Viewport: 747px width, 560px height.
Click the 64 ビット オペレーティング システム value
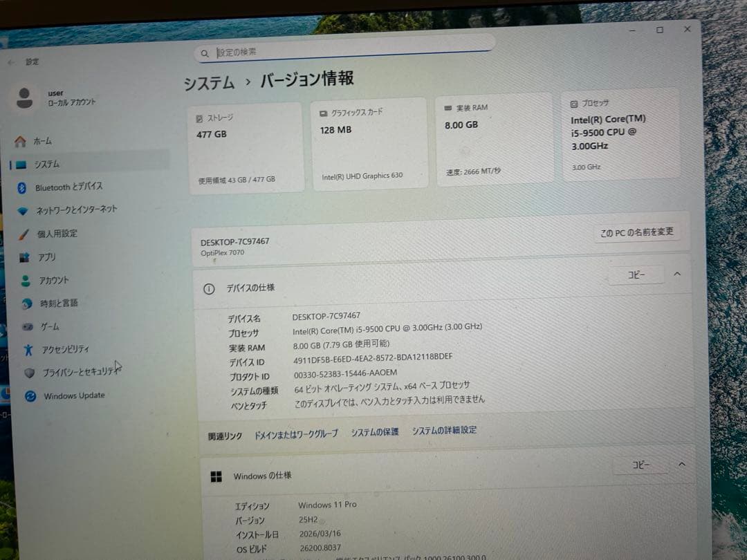point(382,387)
